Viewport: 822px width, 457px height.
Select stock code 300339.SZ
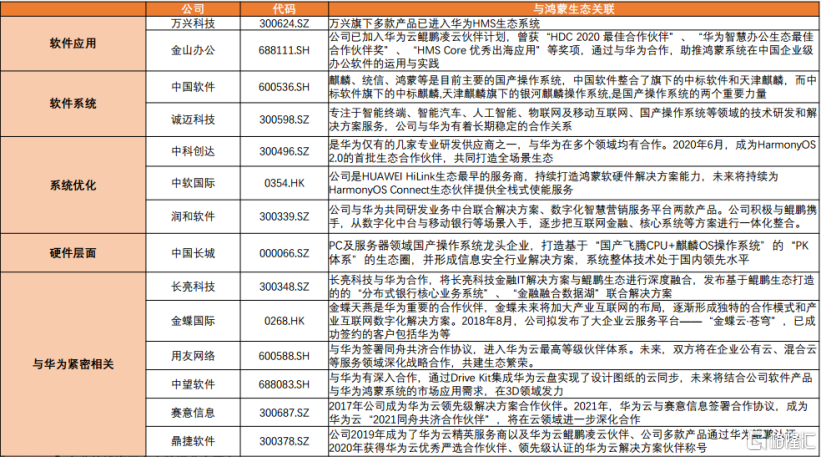coord(284,216)
